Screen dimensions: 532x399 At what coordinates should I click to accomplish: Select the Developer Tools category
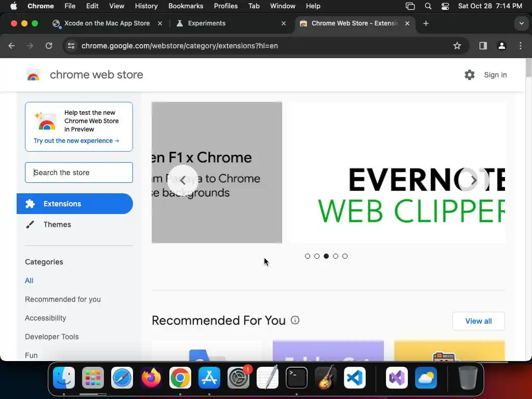pos(52,337)
